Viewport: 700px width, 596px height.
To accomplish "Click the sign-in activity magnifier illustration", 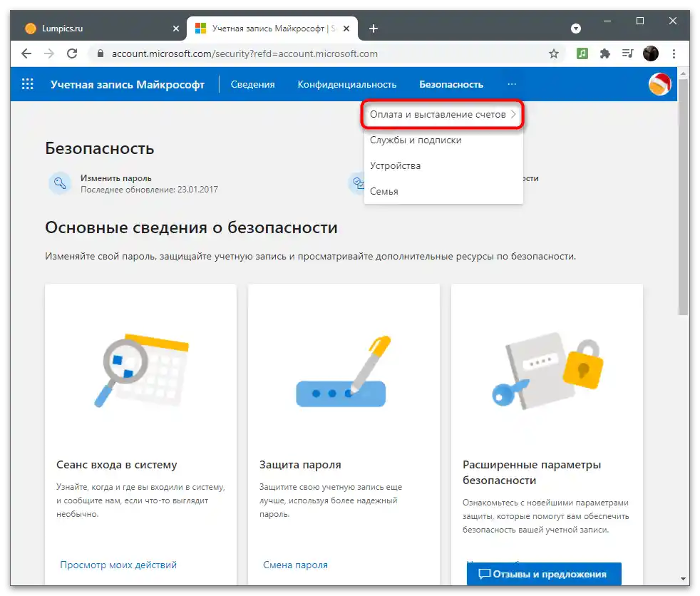I will point(141,370).
